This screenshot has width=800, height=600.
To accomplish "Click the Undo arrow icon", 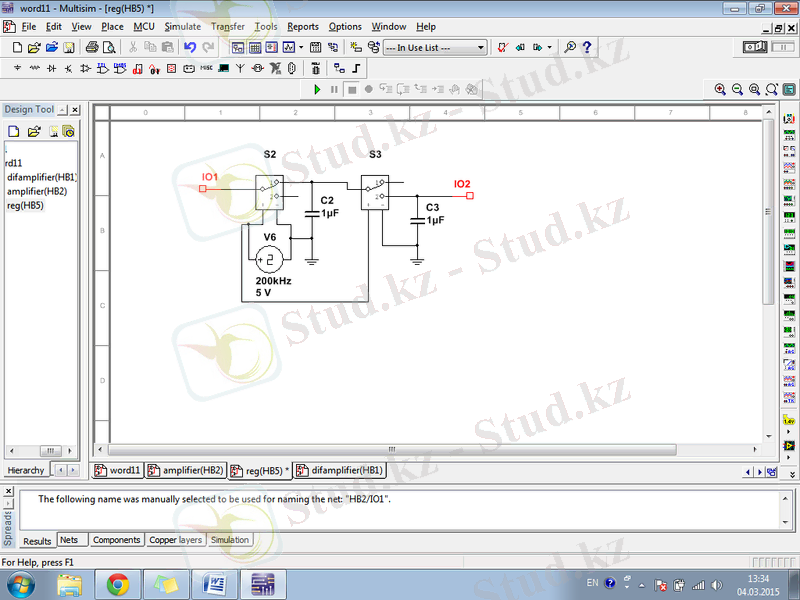I will [x=190, y=47].
